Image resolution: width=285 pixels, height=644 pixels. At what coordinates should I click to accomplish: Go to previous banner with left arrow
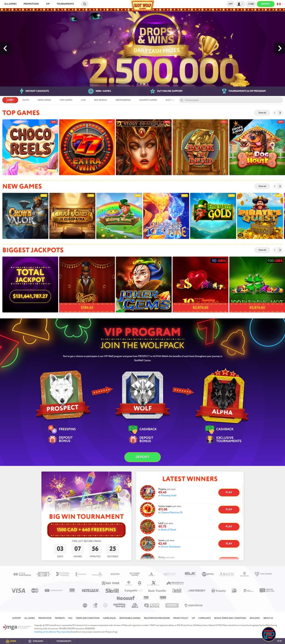(x=5, y=48)
